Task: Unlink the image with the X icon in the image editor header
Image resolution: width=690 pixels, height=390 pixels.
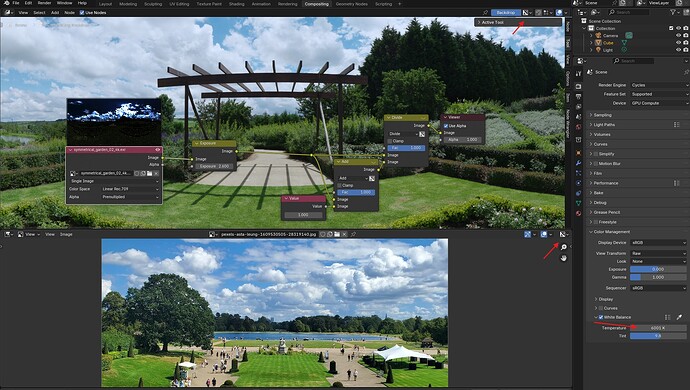Action: [x=344, y=234]
